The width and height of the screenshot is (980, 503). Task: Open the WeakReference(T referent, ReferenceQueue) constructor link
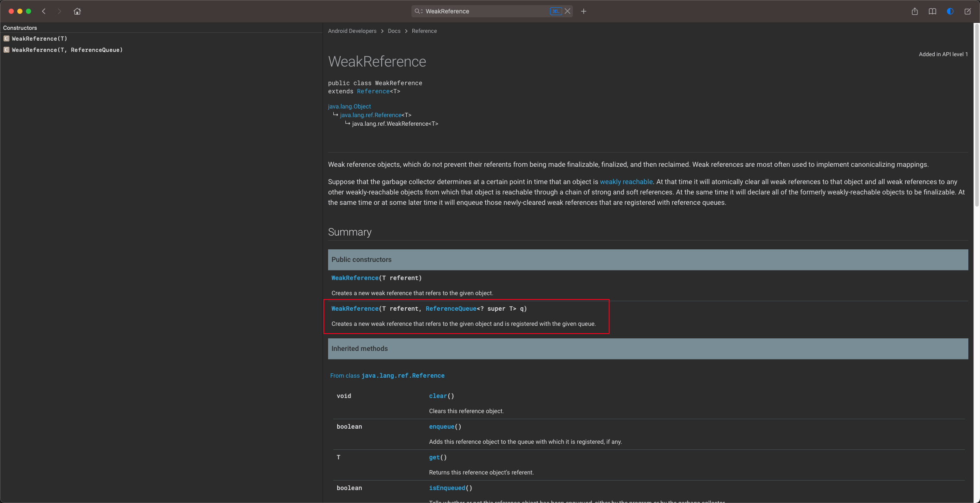[x=355, y=309]
